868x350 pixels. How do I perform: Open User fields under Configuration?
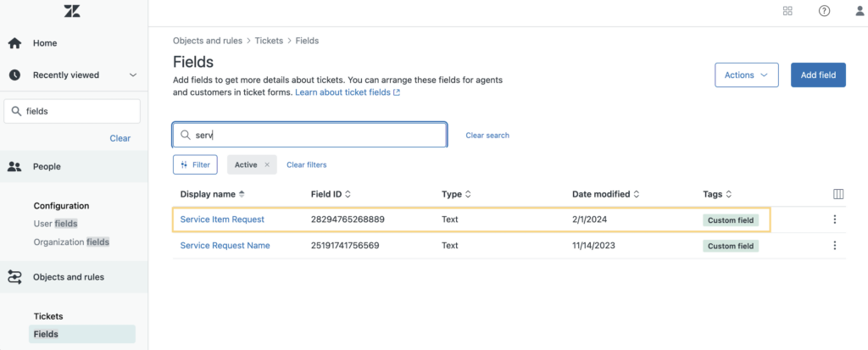click(55, 224)
